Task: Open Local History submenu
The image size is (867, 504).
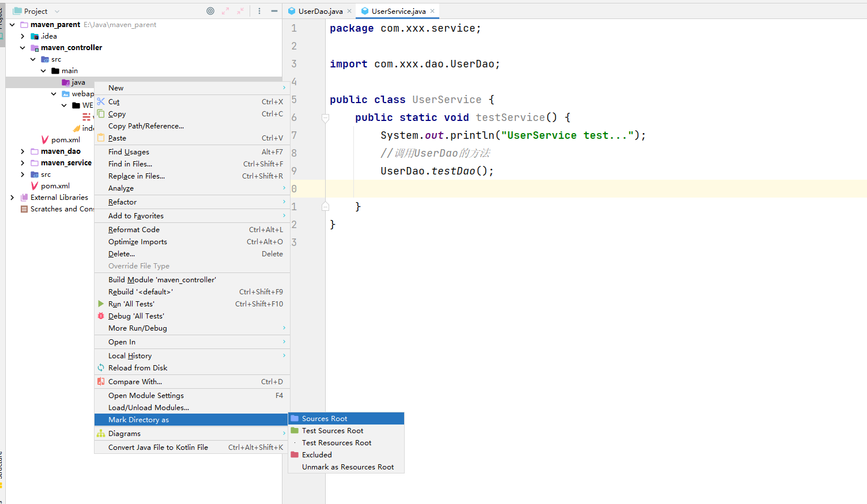Action: (x=192, y=356)
